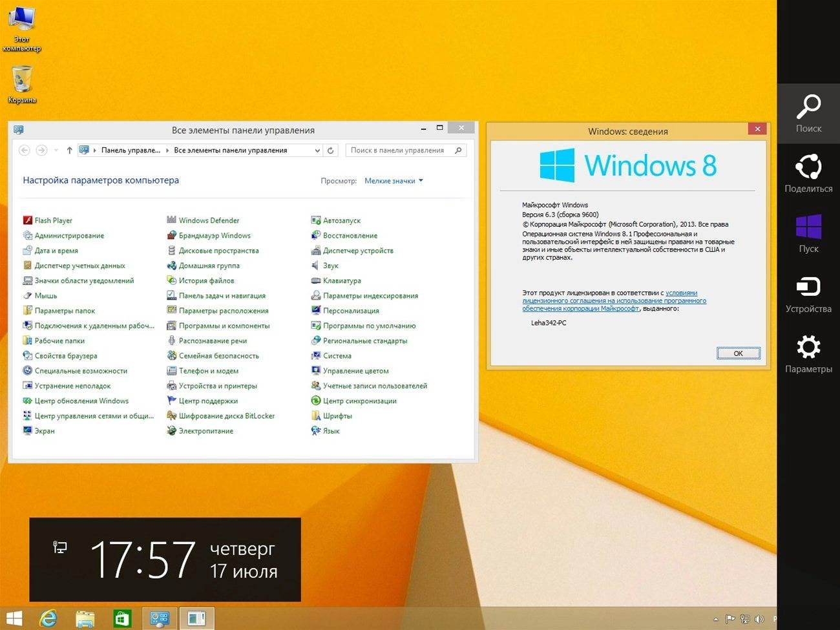This screenshot has width=840, height=630.
Task: Open Персонализация item
Action: [x=345, y=310]
